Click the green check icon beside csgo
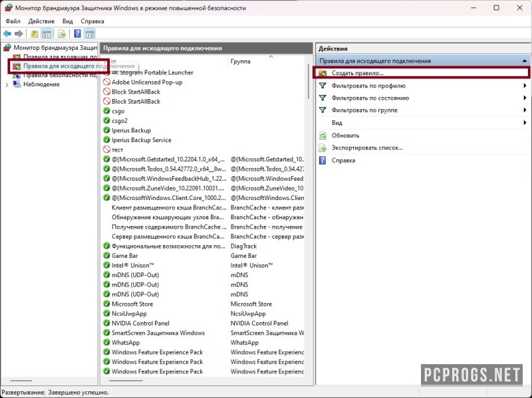This screenshot has width=532, height=398. pyautogui.click(x=106, y=111)
